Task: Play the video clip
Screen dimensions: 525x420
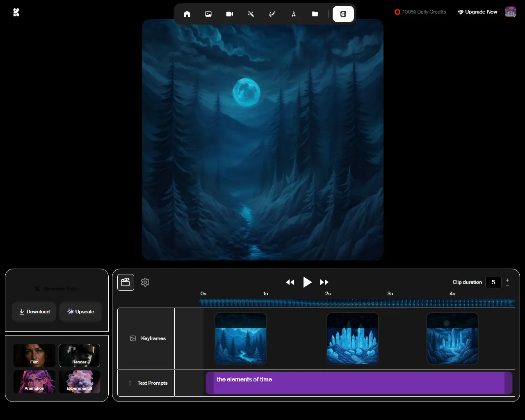Action: [308, 282]
